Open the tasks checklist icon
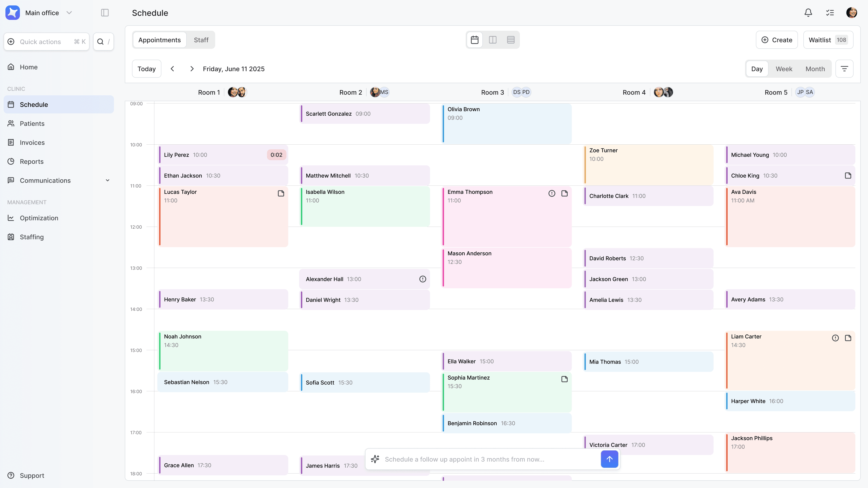This screenshot has height=488, width=868. (830, 13)
